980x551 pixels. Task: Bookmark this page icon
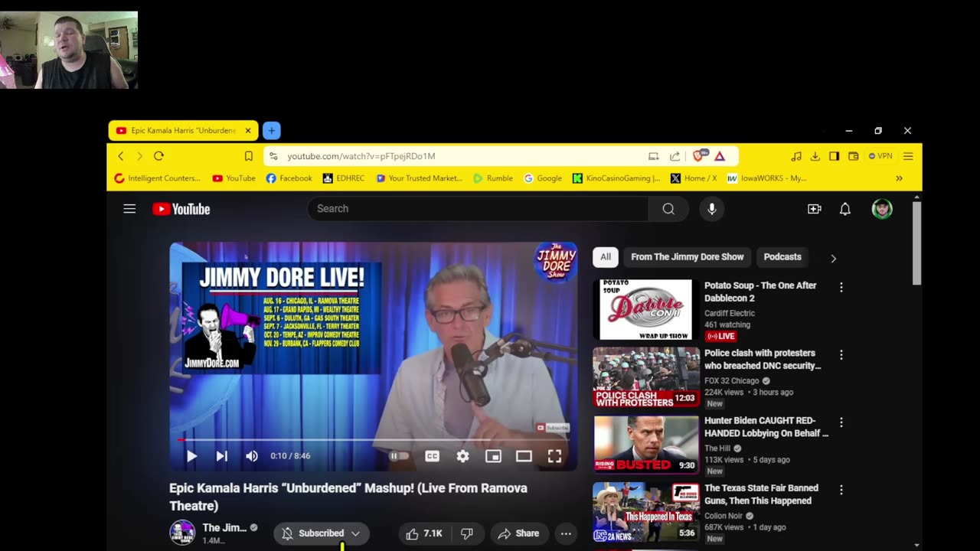coord(248,156)
